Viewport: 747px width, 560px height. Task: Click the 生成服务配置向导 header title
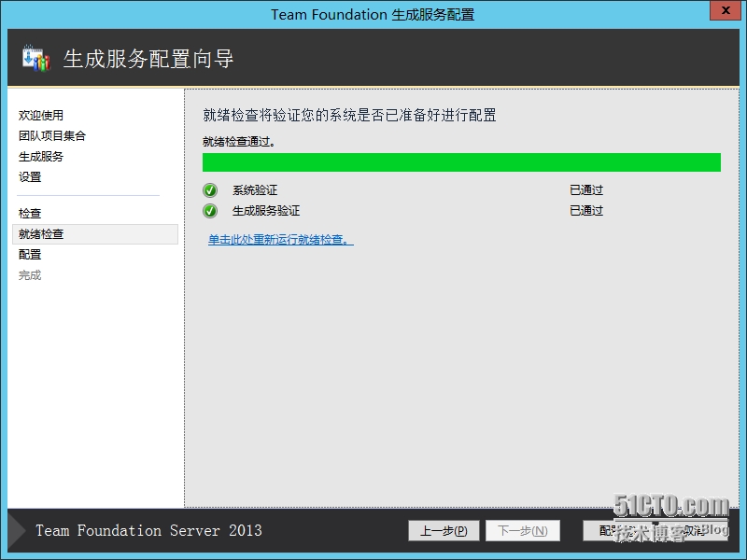click(148, 59)
